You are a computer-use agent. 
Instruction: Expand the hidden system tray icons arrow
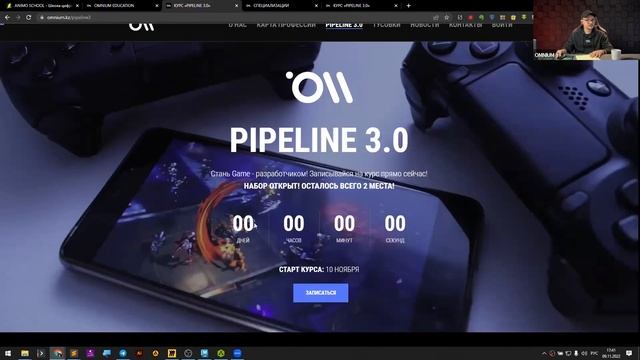[544, 353]
